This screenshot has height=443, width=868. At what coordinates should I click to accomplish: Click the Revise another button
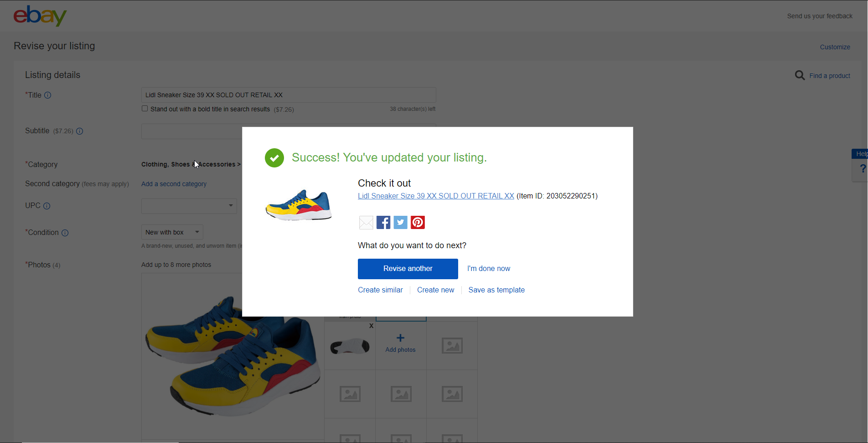[408, 269]
